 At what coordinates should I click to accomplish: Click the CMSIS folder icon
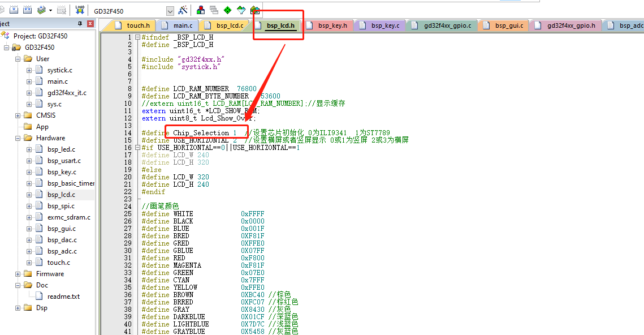coord(28,115)
